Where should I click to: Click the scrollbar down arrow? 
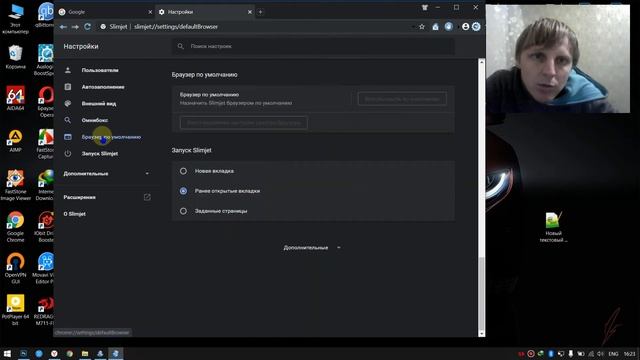[482, 333]
